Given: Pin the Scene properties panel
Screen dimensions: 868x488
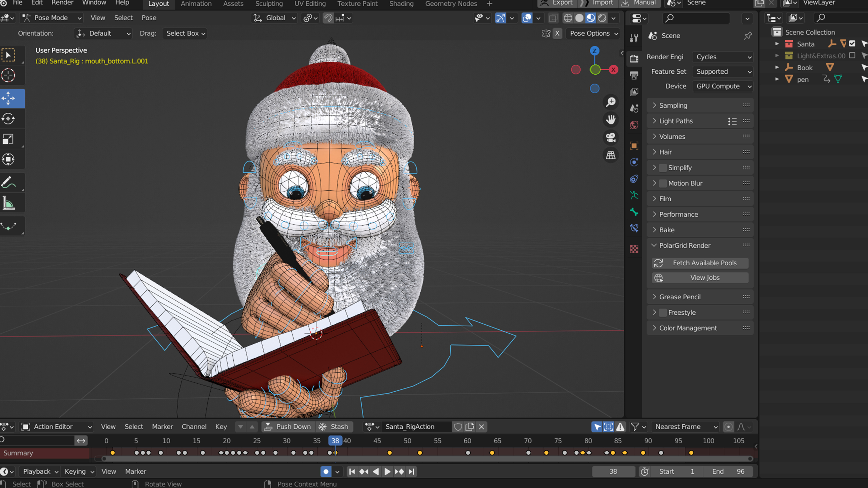Looking at the screenshot, I should pos(748,36).
